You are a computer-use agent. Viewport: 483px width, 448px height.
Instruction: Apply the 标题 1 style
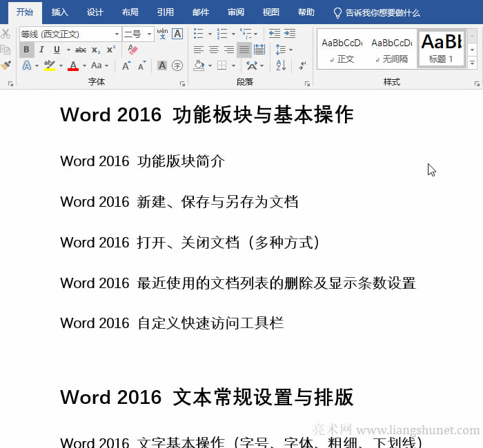(x=441, y=49)
